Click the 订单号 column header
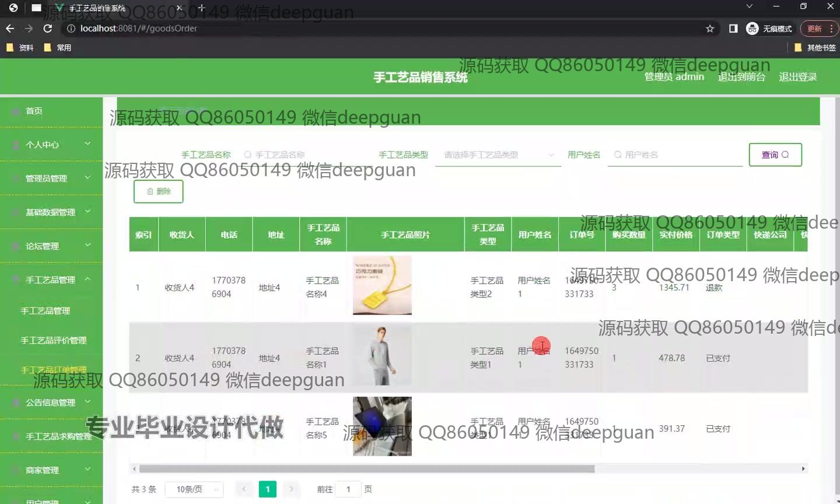Viewport: 840px width, 504px height. coord(582,235)
